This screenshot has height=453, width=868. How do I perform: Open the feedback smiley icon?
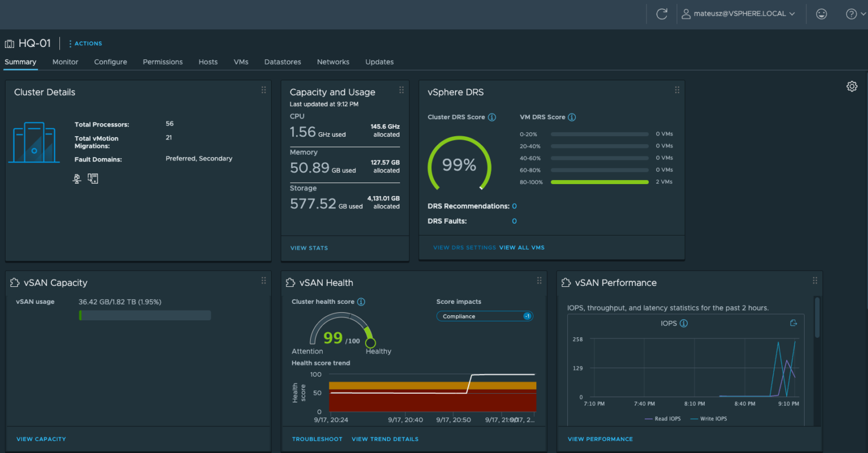coord(822,14)
